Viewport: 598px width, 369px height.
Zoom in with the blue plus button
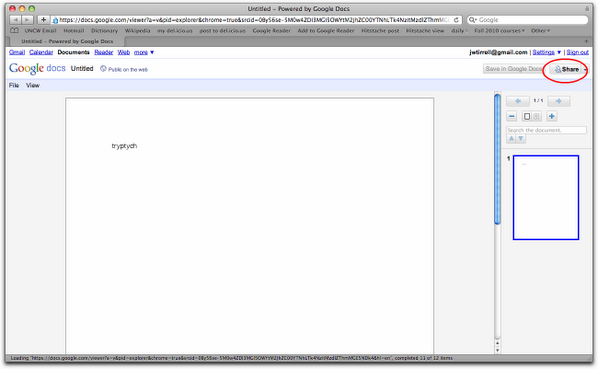551,116
